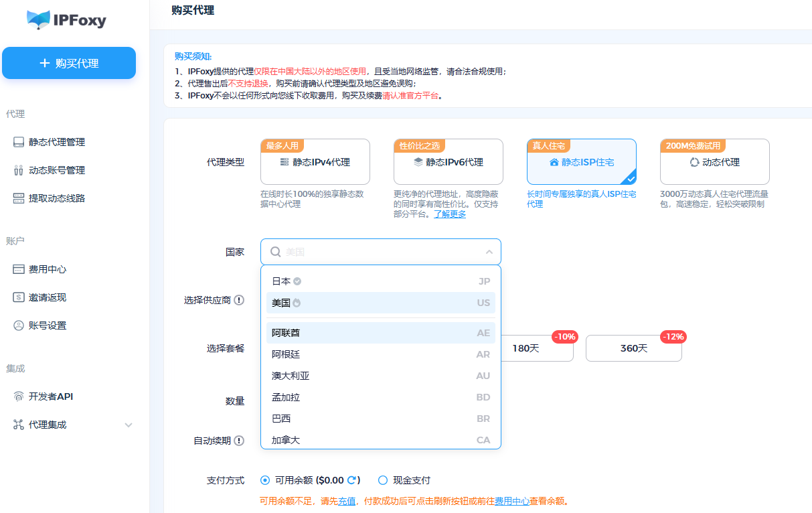Open 动态账号管理 in sidebar
812x513 pixels.
coord(56,170)
